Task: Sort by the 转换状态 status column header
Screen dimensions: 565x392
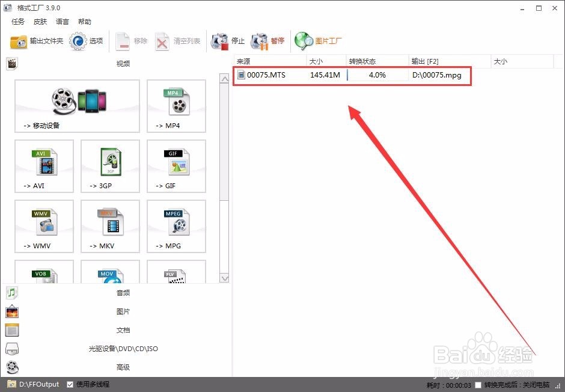Action: click(377, 61)
